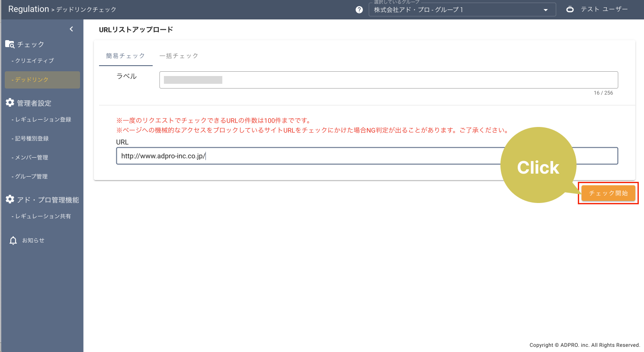Click the お知らせ bell icon
Screen dimensions: 644x352
pyautogui.click(x=13, y=241)
